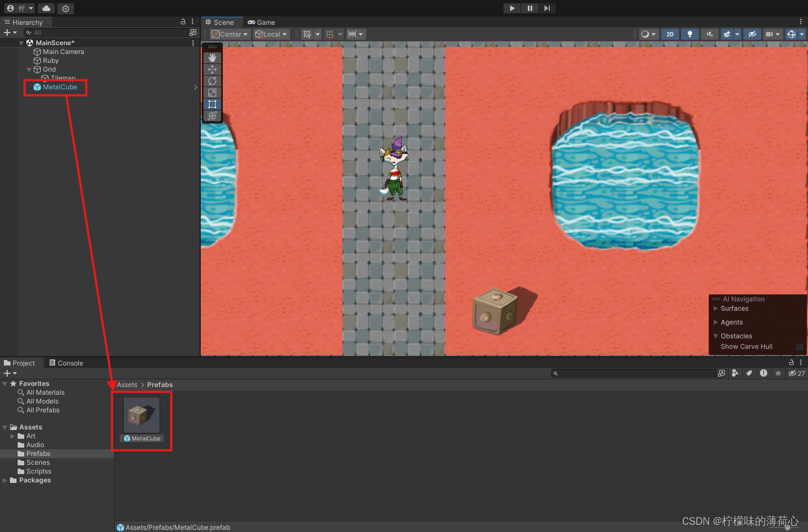This screenshot has height=532, width=808.
Task: Click the label filter icon in Project toolbar
Action: pos(749,373)
